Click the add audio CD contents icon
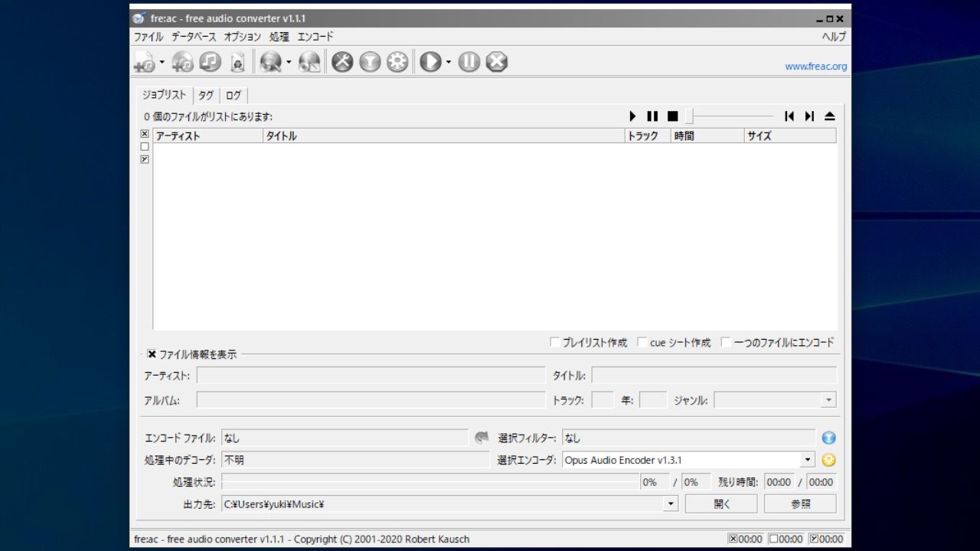This screenshot has width=980, height=551. [x=182, y=62]
